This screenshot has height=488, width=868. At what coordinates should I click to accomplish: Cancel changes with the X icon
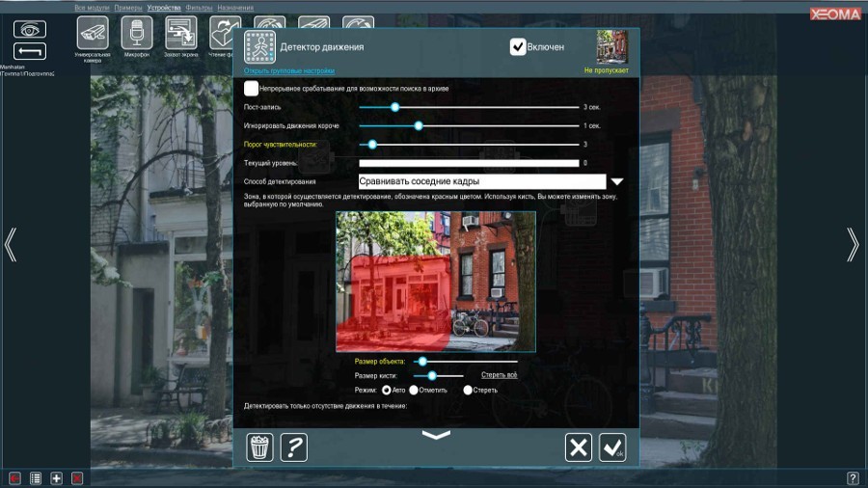click(x=579, y=447)
